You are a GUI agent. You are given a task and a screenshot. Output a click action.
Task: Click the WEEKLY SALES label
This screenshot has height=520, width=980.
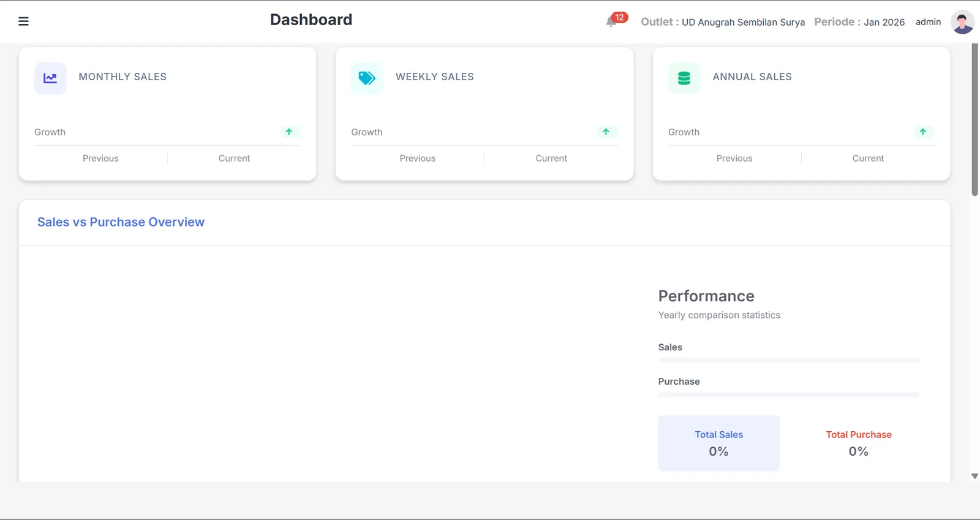pyautogui.click(x=434, y=77)
